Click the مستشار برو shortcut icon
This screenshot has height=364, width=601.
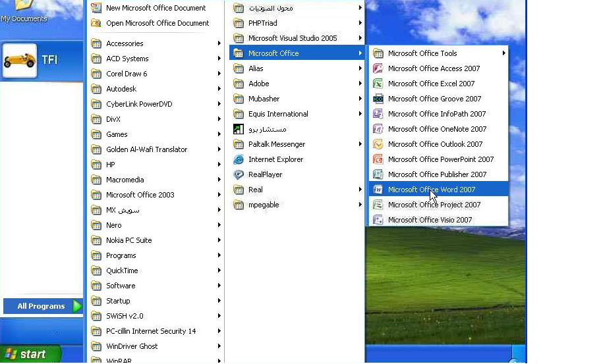coord(239,129)
